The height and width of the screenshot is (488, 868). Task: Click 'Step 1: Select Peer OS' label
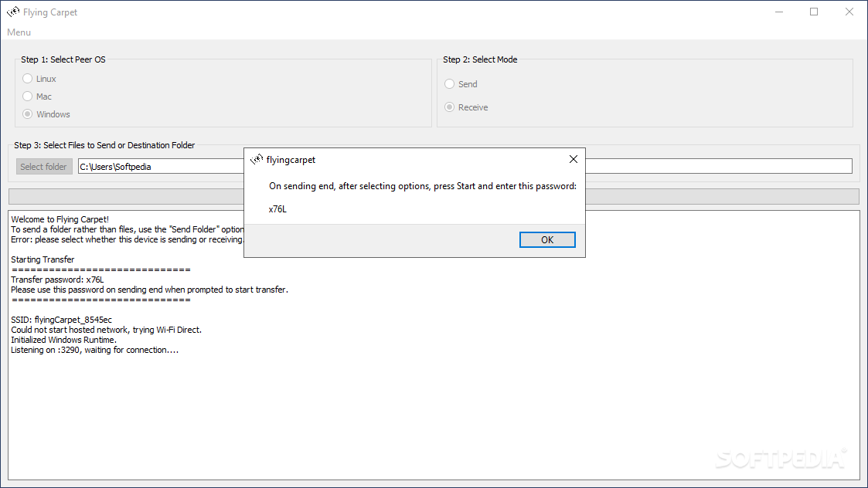coord(63,59)
